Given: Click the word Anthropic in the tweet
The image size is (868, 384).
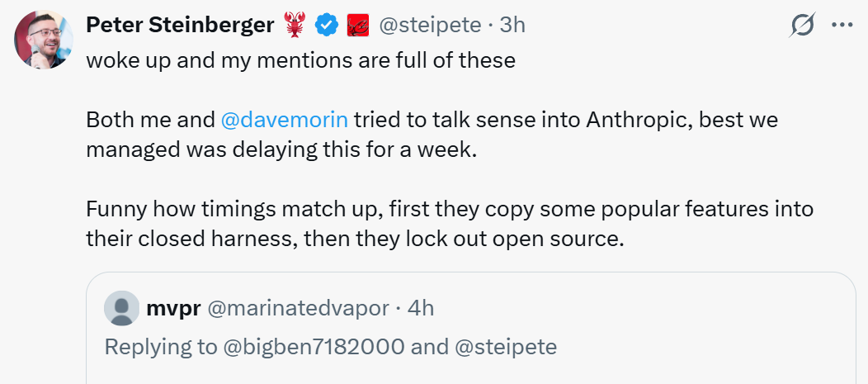Looking at the screenshot, I should (639, 120).
